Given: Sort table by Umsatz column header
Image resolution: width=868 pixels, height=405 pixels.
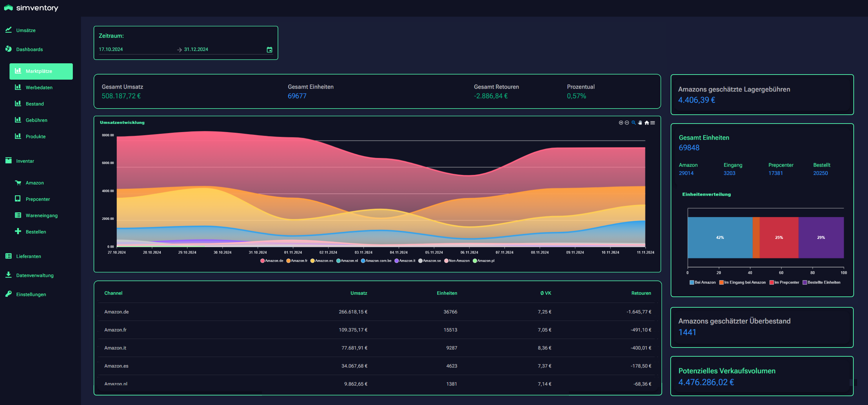Looking at the screenshot, I should click(359, 293).
